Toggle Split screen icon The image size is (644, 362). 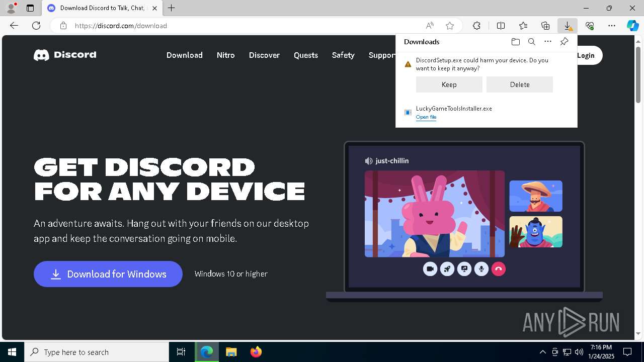click(x=501, y=26)
